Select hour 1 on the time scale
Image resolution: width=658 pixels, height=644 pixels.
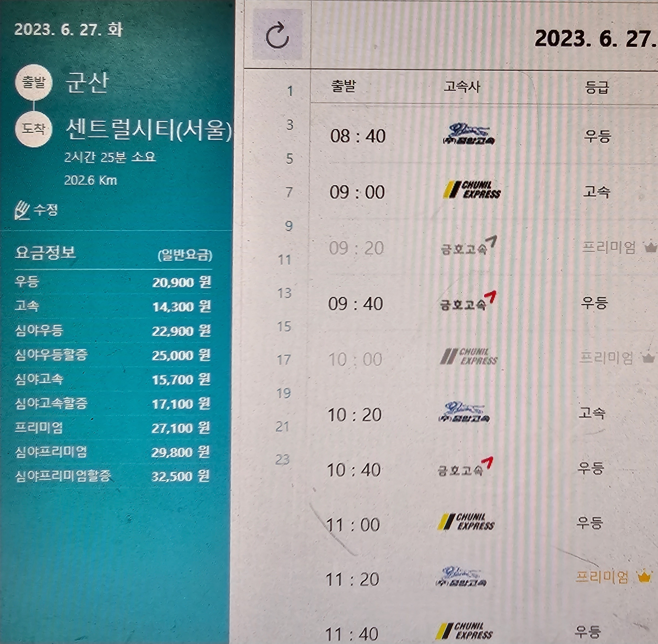click(x=290, y=91)
